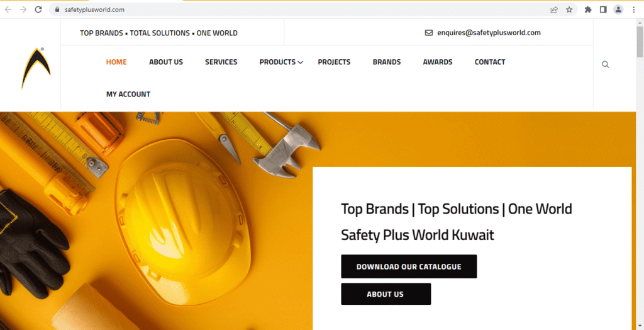This screenshot has width=644, height=330.
Task: Bookmark this page with star icon
Action: [569, 9]
